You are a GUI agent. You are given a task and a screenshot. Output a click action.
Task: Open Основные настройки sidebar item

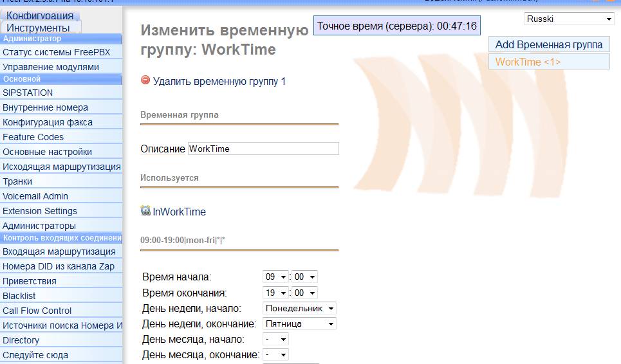pos(61,152)
